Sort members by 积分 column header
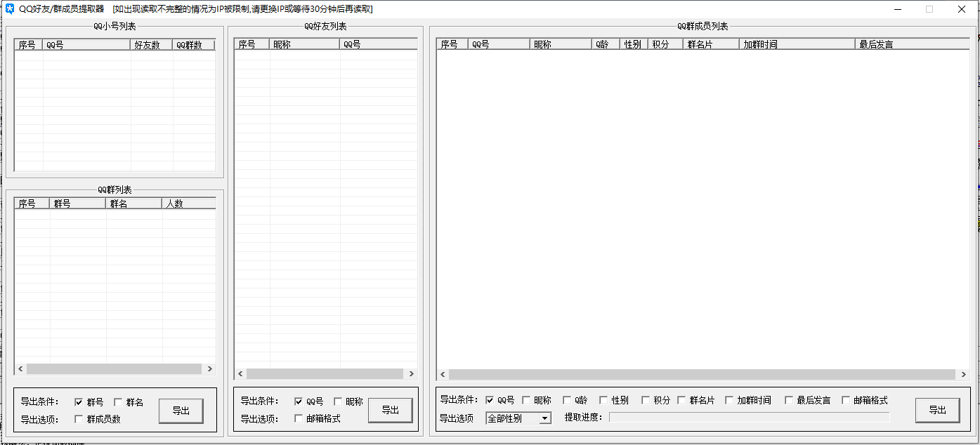Image resolution: width=980 pixels, height=445 pixels. coord(665,44)
